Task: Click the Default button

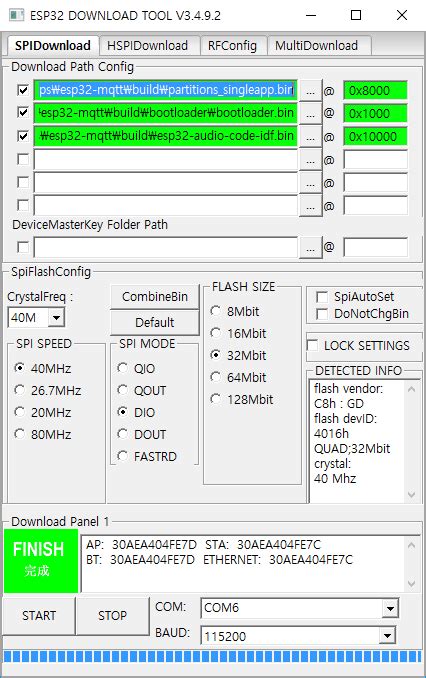Action: coord(155,323)
